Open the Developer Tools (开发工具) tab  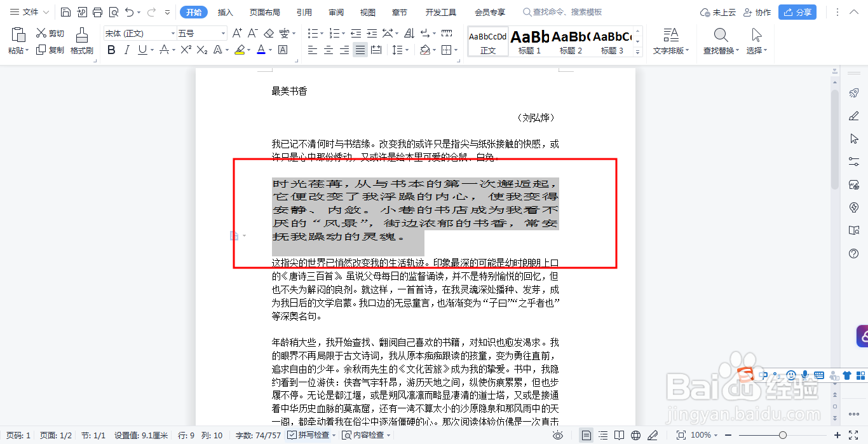click(x=441, y=12)
